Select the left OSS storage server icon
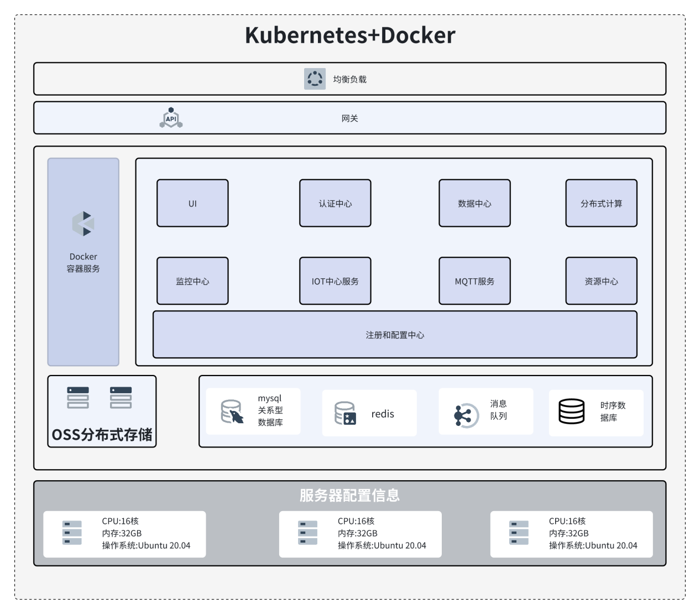The image size is (700, 614). point(78,398)
